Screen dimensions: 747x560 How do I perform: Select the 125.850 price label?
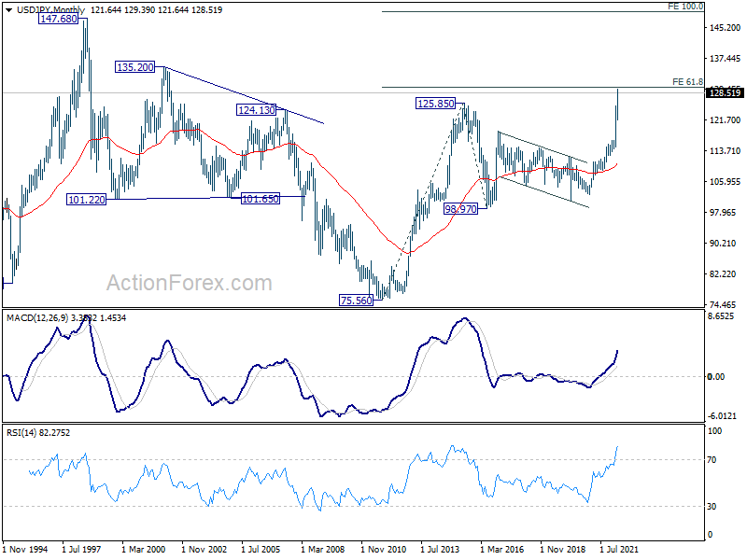pos(435,104)
